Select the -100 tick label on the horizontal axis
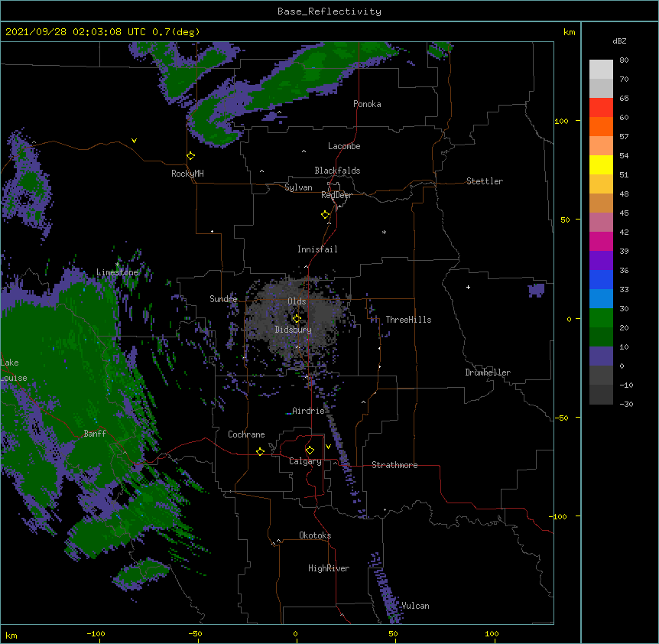The width and height of the screenshot is (659, 644). [96, 633]
